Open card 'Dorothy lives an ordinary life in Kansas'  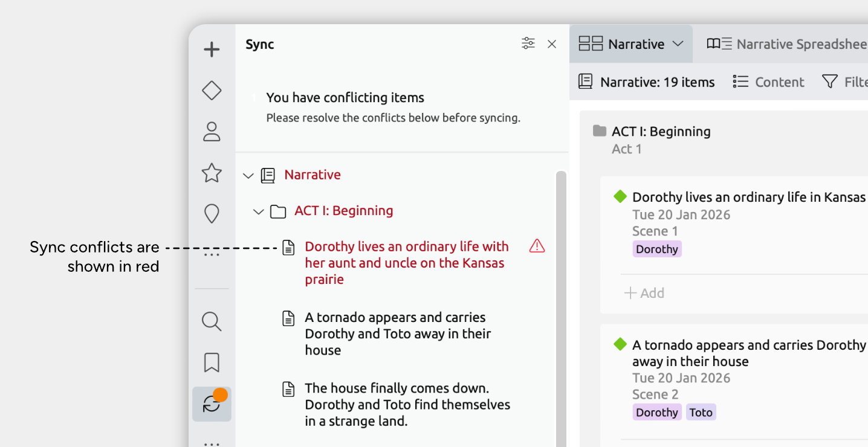tap(749, 197)
